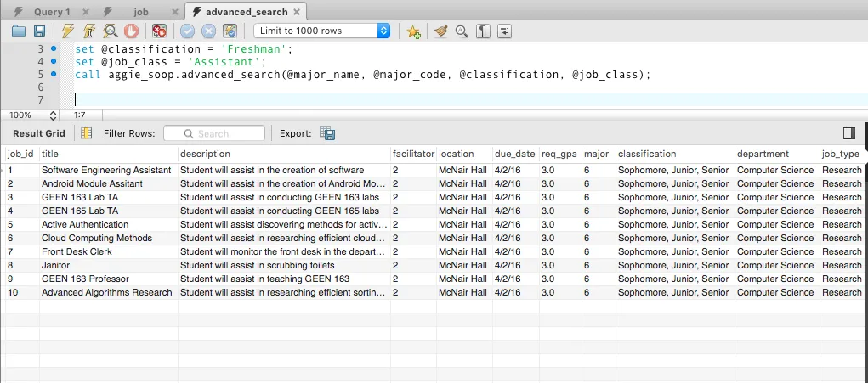Select the Android Module Assitant cell
The height and width of the screenshot is (383, 868).
[x=109, y=183]
